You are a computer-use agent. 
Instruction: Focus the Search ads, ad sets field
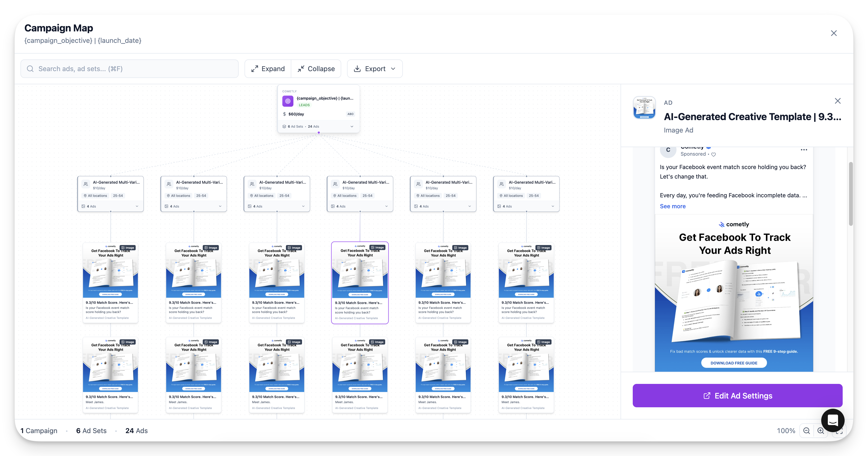tap(129, 69)
